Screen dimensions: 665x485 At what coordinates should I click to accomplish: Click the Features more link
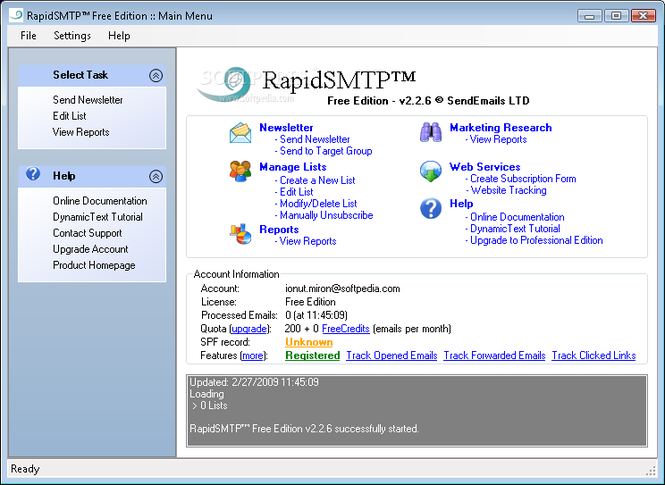(x=253, y=355)
